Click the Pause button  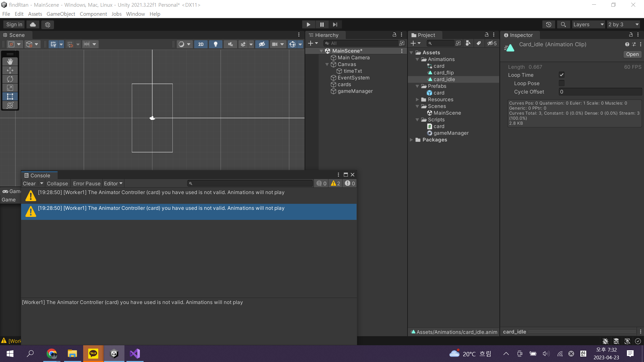322,24
